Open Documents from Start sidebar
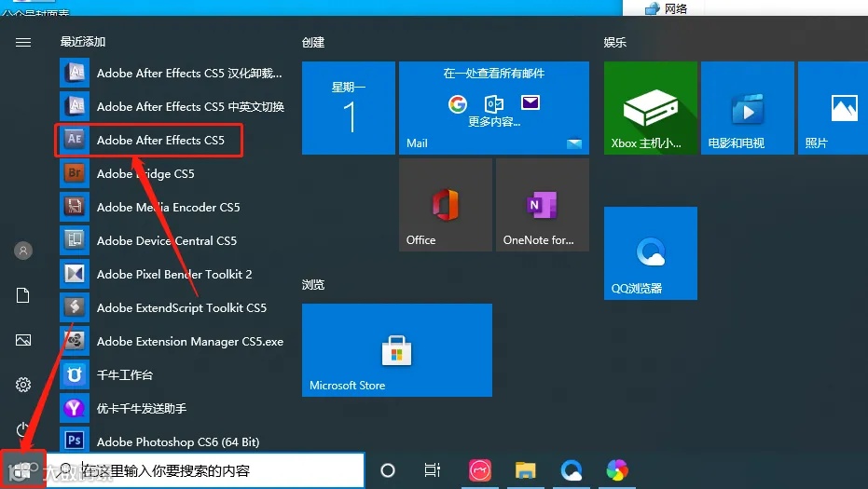 [23, 295]
